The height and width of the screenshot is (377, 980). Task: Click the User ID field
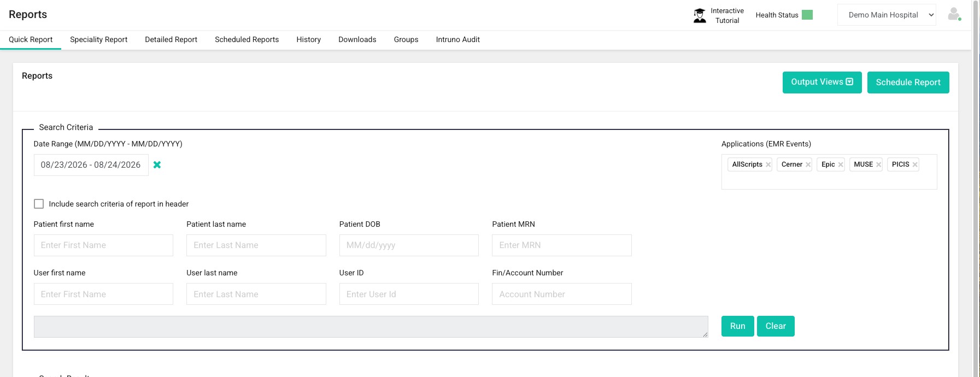409,294
